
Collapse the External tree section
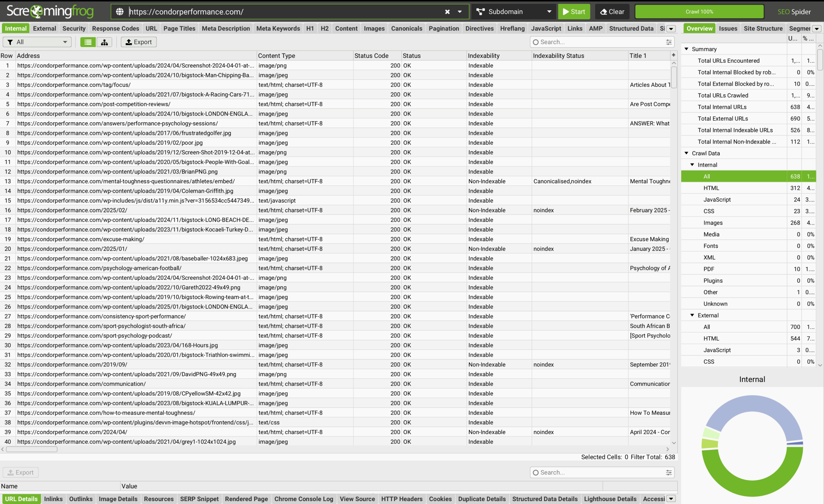tap(692, 315)
